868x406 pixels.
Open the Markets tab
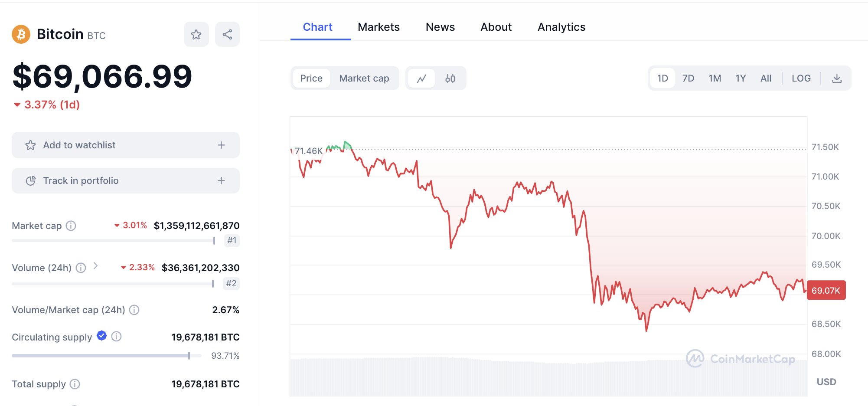pos(379,27)
